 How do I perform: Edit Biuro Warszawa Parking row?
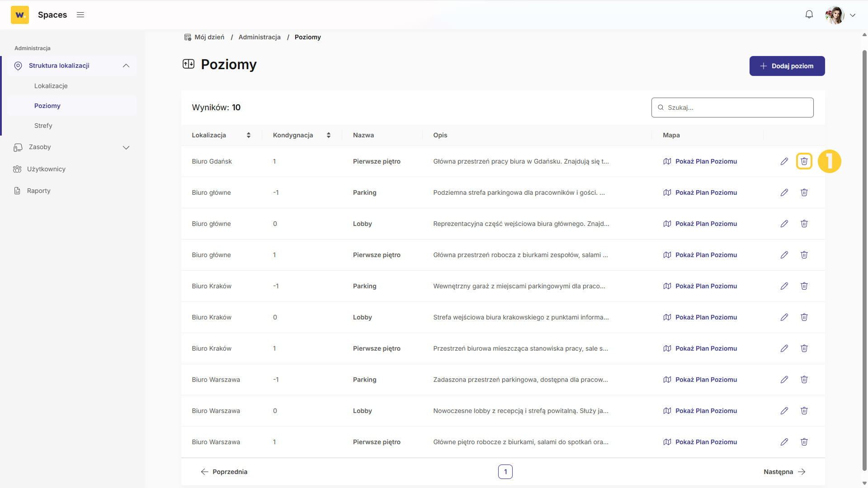tap(784, 380)
